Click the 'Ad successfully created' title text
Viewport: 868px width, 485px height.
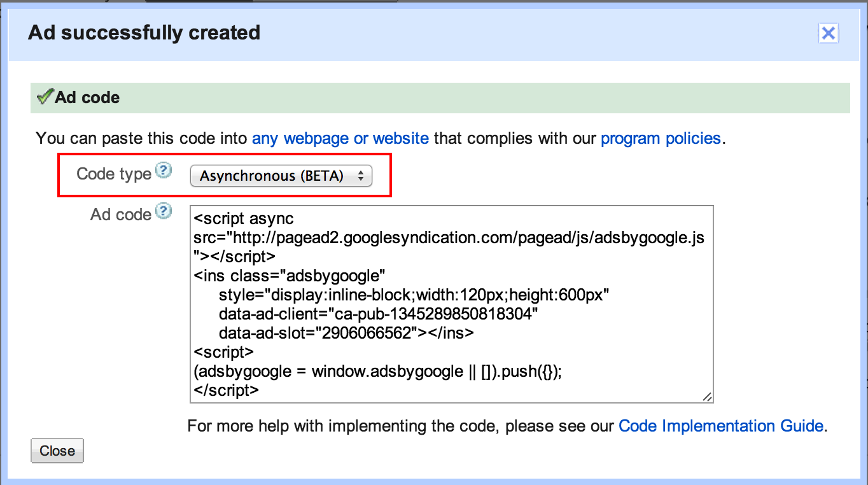[143, 32]
